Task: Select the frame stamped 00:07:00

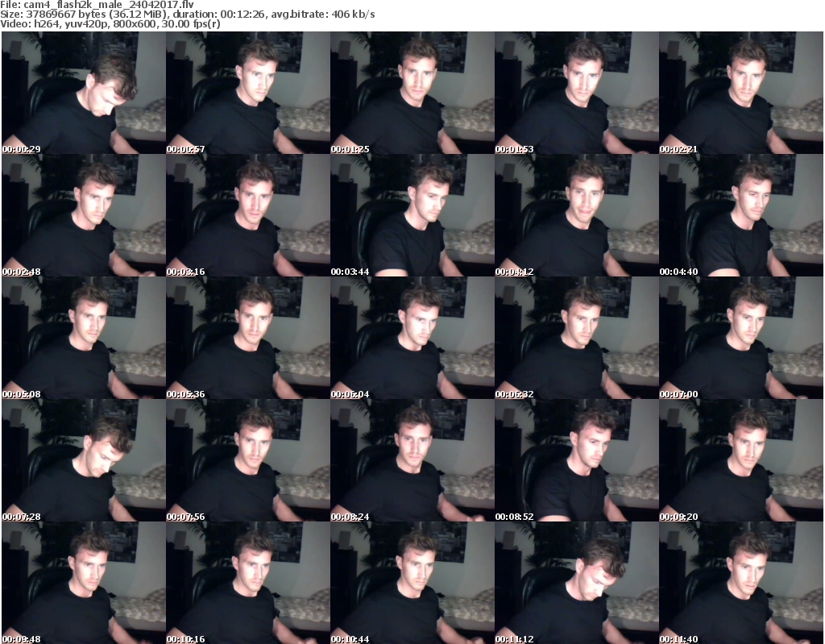Action: [741, 338]
